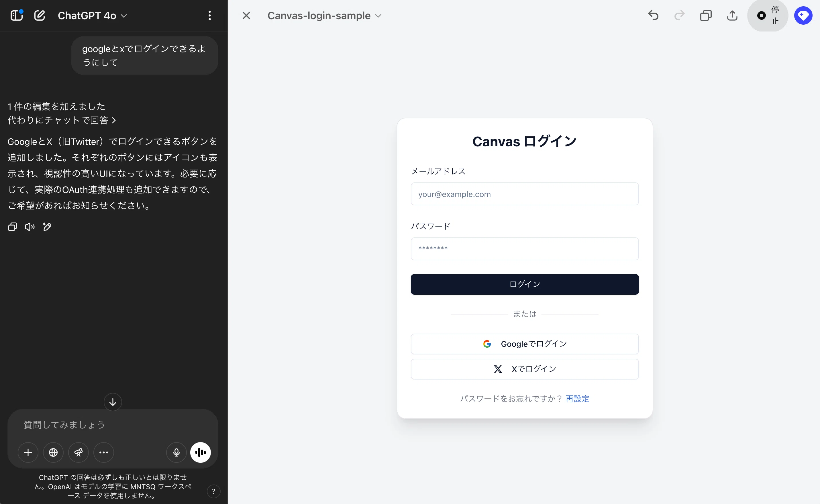Launch voice mode waveform button
The image size is (820, 504).
point(200,452)
